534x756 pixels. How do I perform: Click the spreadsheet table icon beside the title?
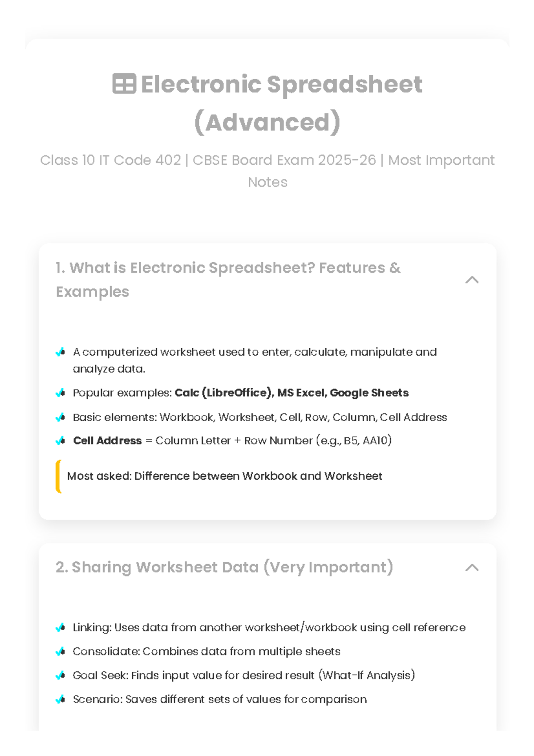[124, 84]
